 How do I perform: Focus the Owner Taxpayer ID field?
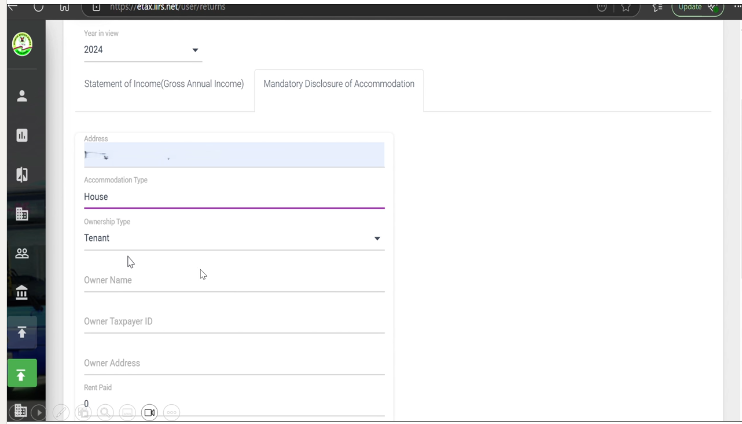point(233,322)
